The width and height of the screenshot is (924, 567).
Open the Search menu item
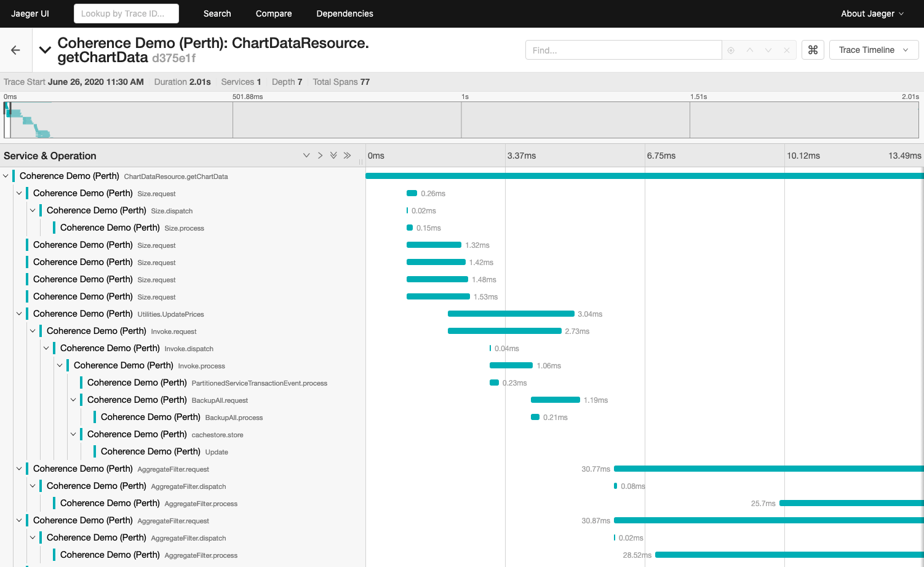pos(217,14)
